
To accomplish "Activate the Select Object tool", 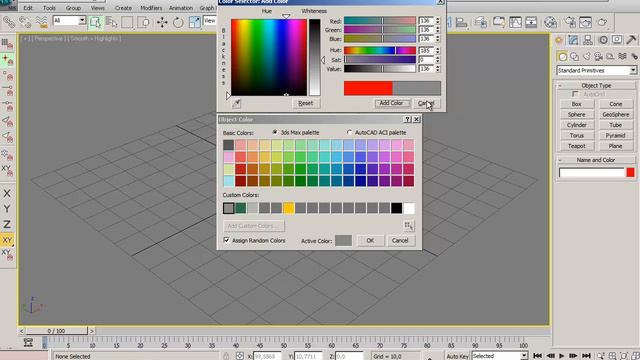I will click(95, 22).
